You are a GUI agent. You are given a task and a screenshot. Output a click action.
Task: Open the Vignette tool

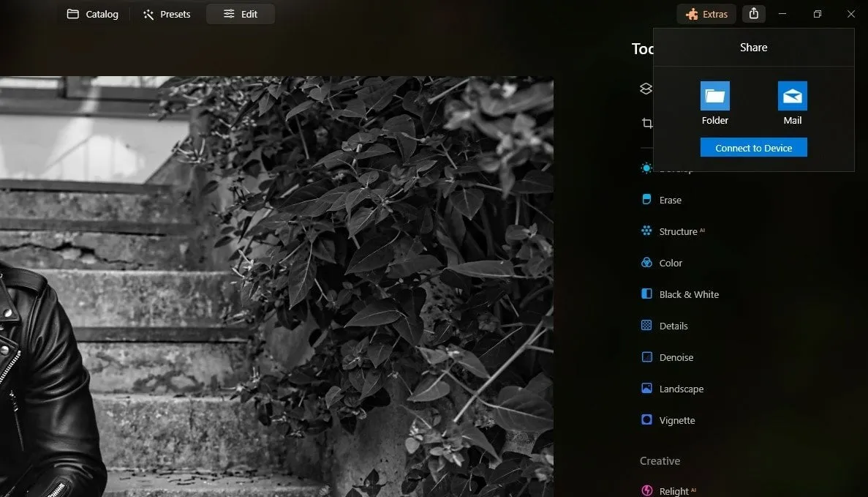tap(676, 420)
